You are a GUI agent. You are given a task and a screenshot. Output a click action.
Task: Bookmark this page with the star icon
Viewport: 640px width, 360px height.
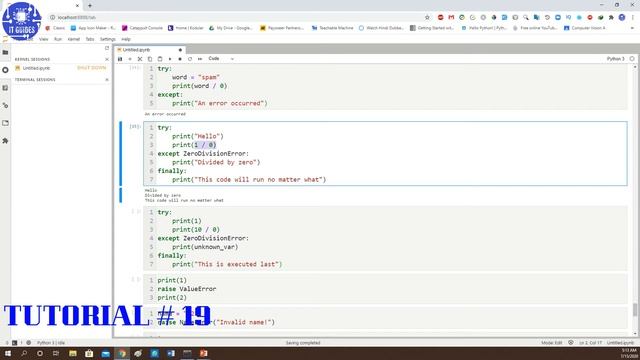point(427,18)
